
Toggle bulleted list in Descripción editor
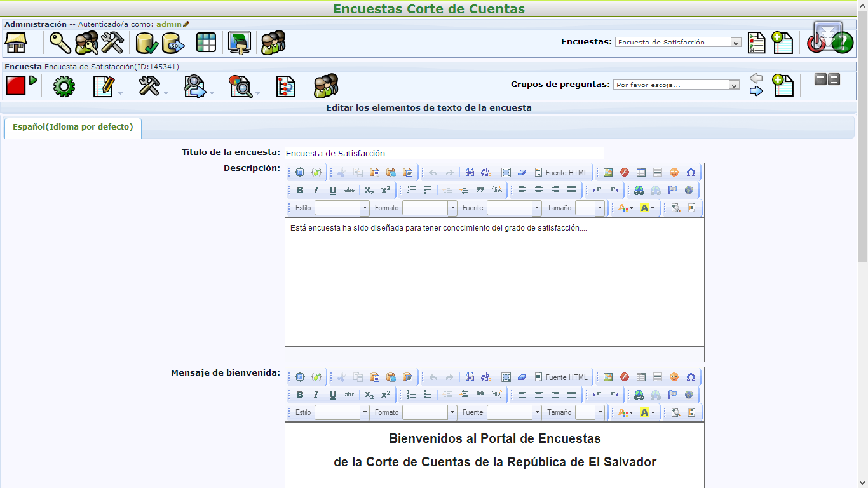pos(428,190)
